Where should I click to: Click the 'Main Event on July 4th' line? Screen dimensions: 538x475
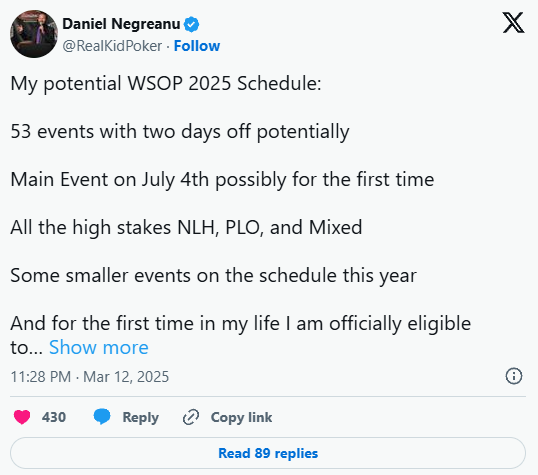click(222, 179)
